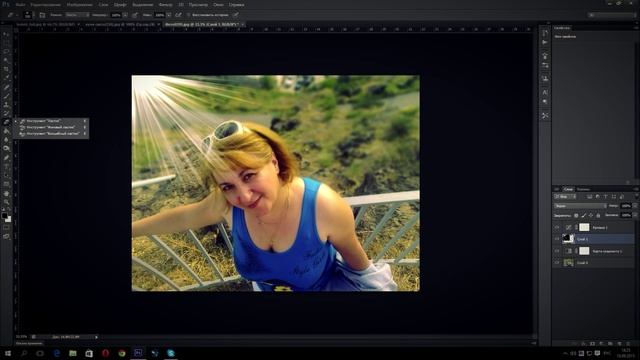Set the background color swatch
Screen dimensions: 640x360
pos(8,219)
